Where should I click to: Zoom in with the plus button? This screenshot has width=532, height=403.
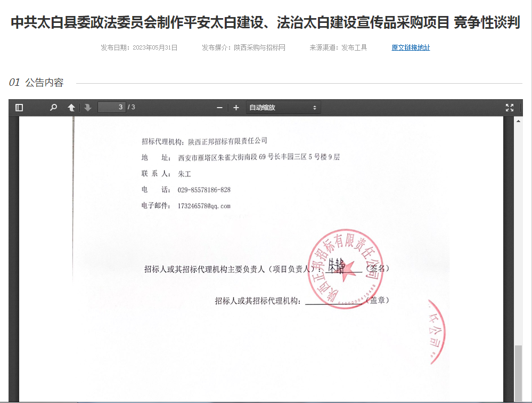[236, 108]
